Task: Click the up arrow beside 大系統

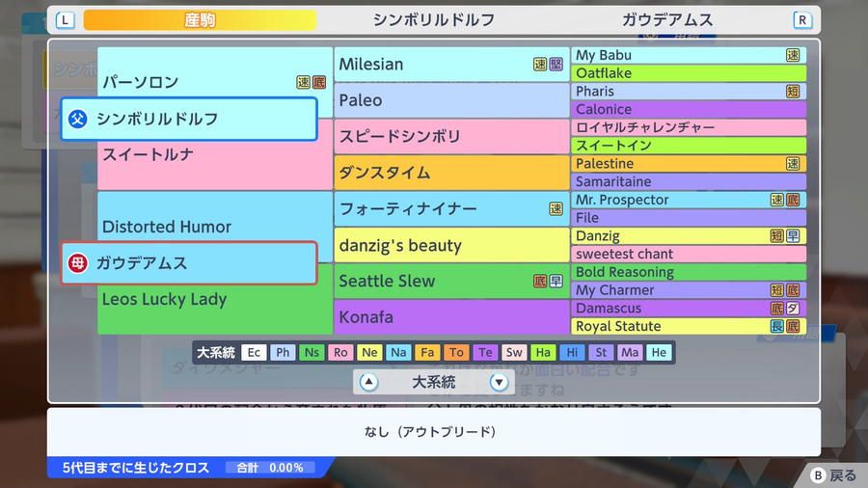Action: [368, 382]
